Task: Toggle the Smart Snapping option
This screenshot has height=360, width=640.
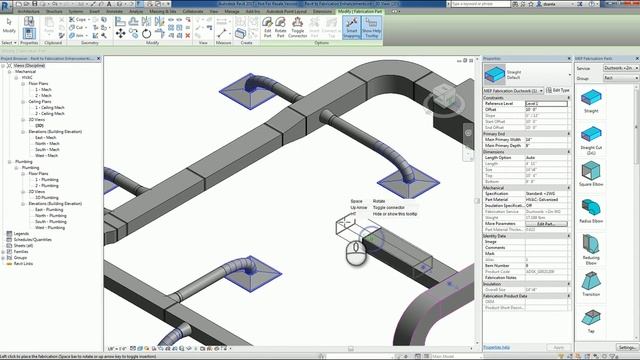Action: coord(352,27)
